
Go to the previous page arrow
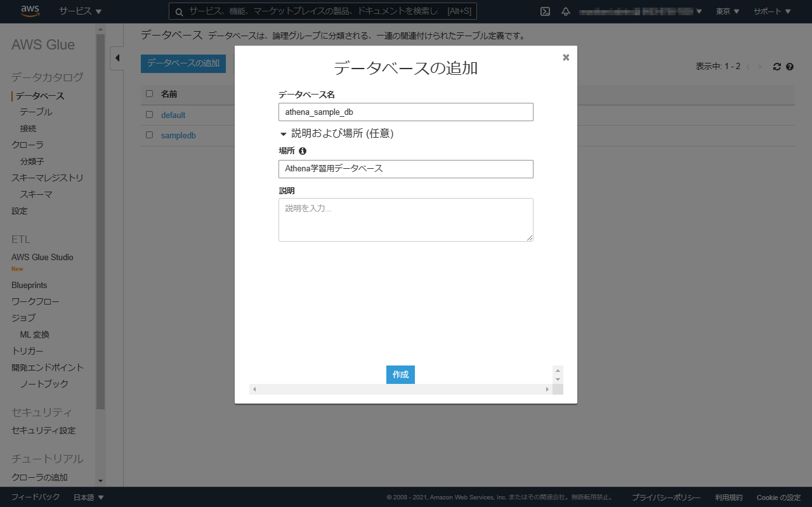[748, 67]
